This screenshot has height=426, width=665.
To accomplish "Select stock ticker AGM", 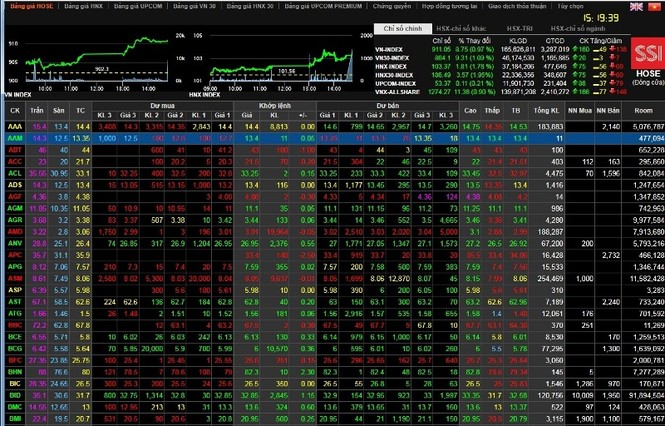I will click(x=15, y=208).
